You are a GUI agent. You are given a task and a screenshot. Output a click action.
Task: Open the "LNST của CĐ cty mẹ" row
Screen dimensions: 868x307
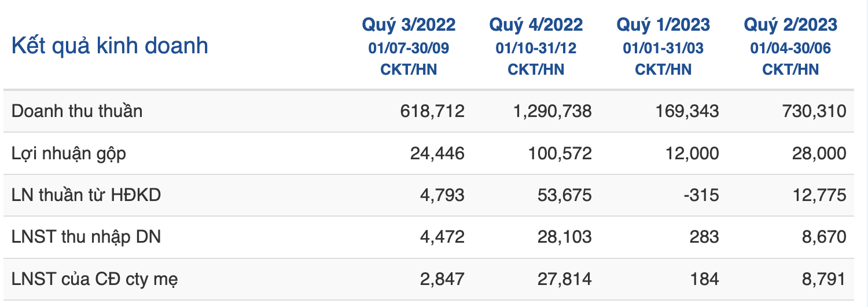[x=95, y=279]
